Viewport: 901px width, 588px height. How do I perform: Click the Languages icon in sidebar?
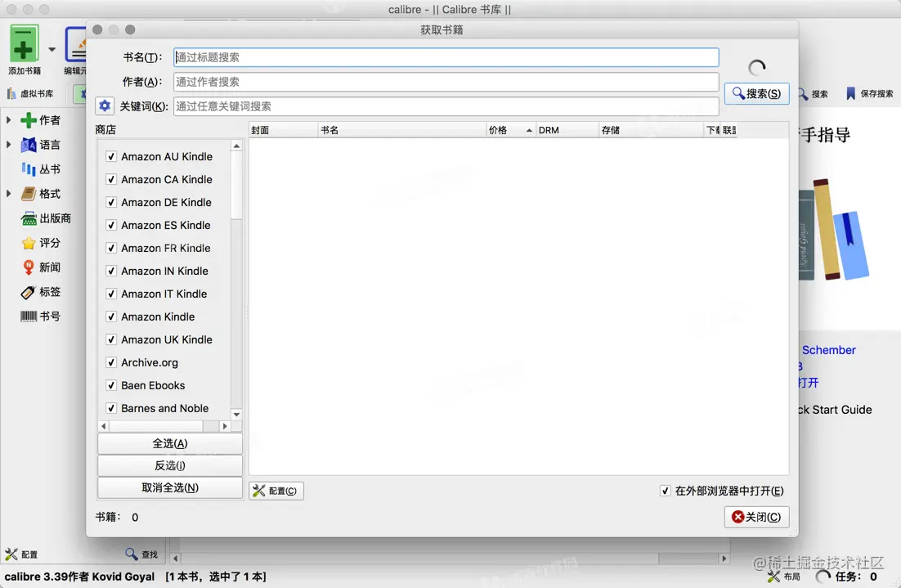coord(28,145)
